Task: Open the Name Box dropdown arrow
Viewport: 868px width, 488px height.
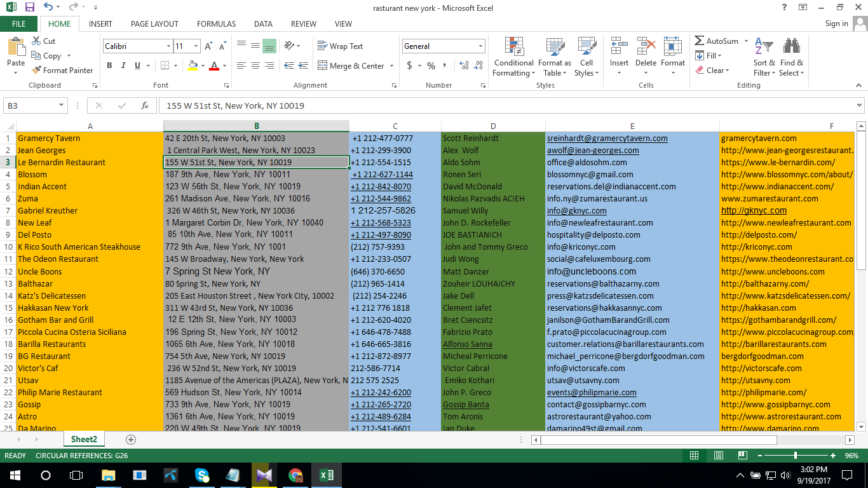Action: pos(62,106)
